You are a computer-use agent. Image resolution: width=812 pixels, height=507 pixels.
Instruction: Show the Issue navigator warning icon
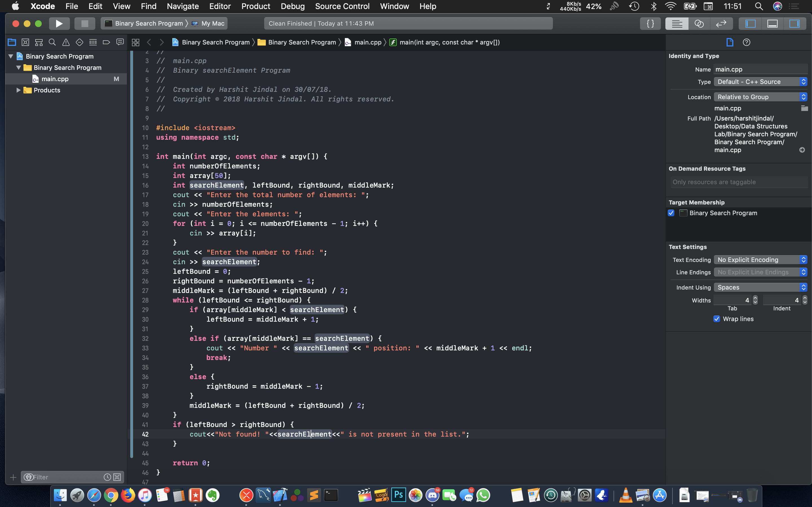66,42
